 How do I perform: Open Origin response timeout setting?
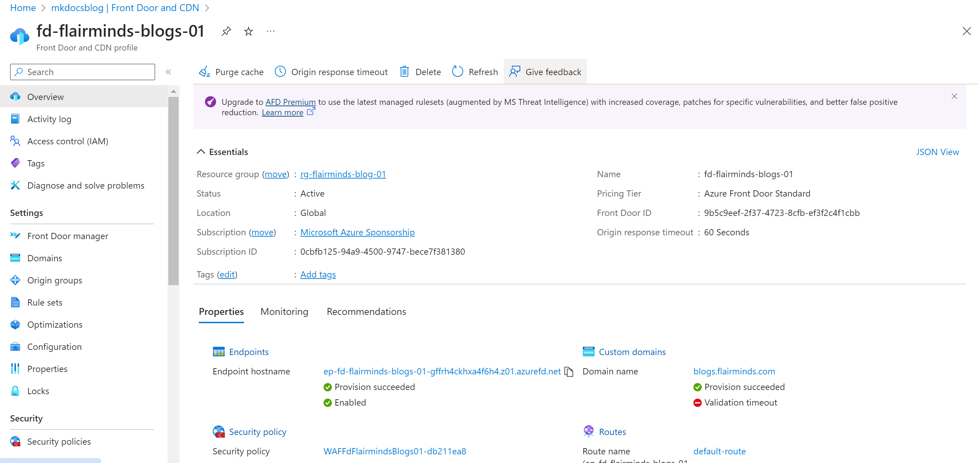(331, 72)
